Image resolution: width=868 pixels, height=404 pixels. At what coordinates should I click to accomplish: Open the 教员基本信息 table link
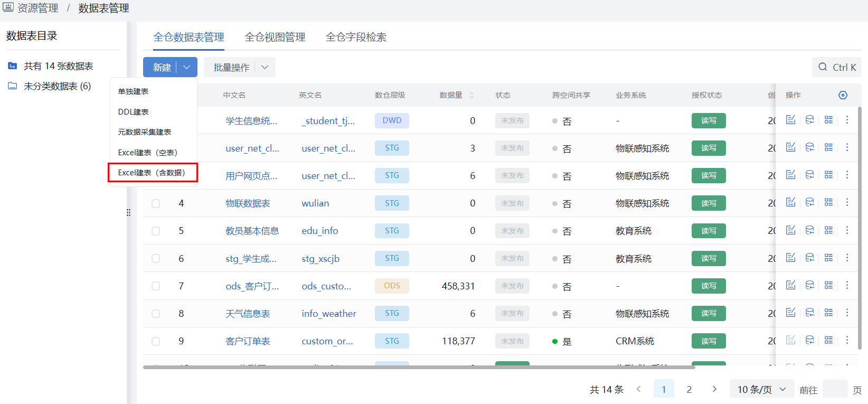coord(252,231)
